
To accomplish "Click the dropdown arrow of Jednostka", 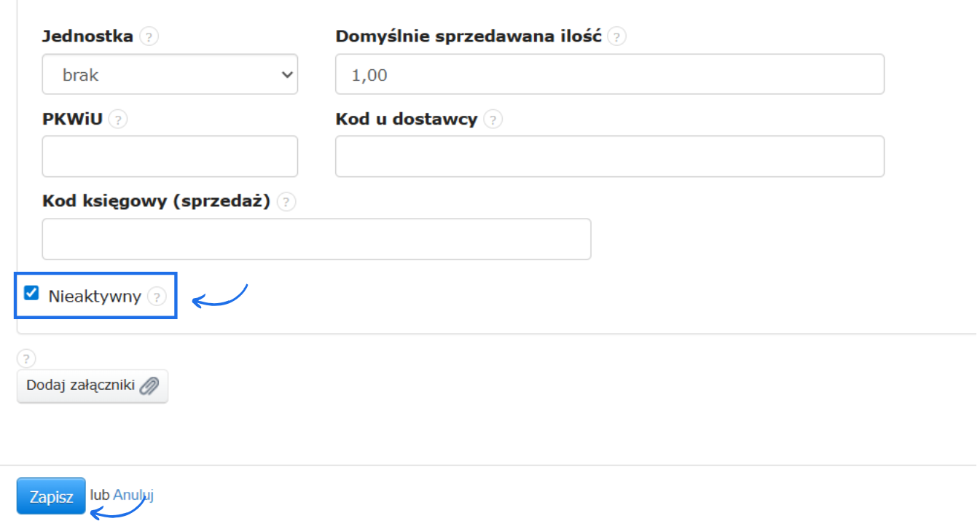I will tap(287, 74).
